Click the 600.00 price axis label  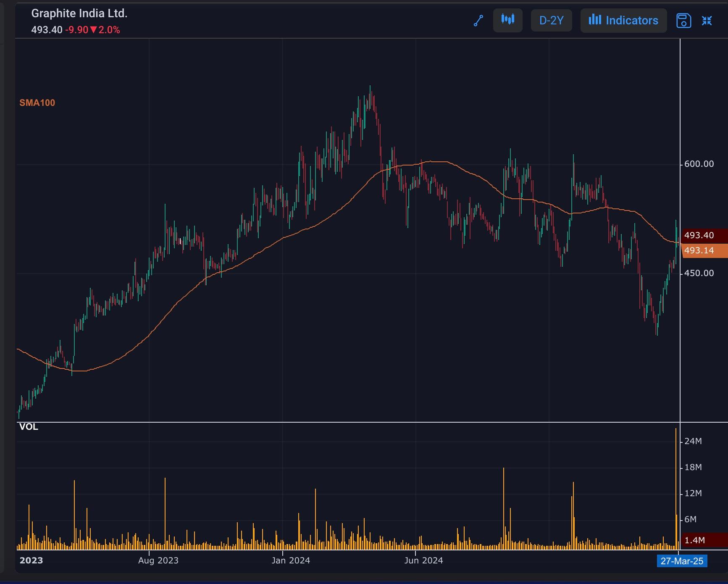[x=699, y=164]
